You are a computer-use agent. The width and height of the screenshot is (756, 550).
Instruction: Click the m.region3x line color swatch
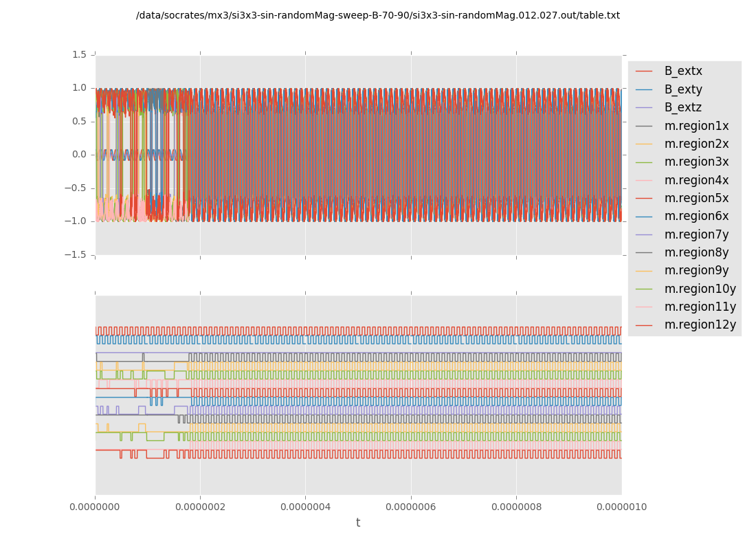pos(644,162)
